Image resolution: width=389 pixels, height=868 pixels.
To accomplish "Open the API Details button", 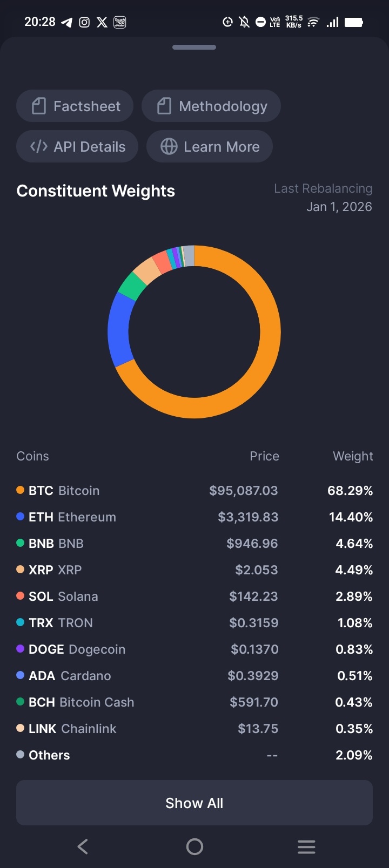I will tap(77, 146).
